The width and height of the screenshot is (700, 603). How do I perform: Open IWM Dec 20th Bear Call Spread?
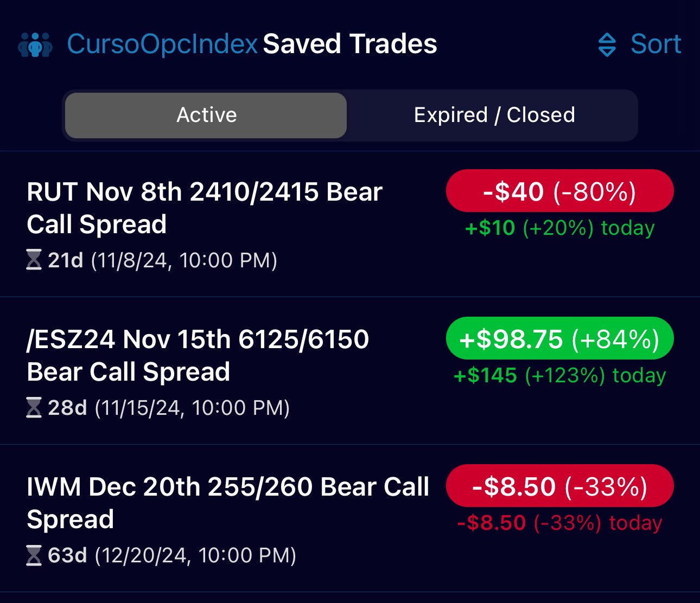(x=228, y=503)
